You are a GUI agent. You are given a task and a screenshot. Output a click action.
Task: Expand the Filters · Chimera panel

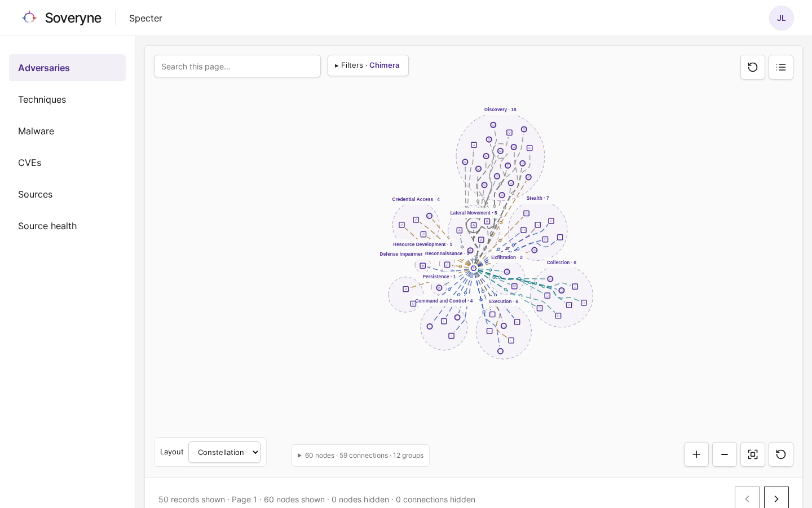tap(368, 65)
